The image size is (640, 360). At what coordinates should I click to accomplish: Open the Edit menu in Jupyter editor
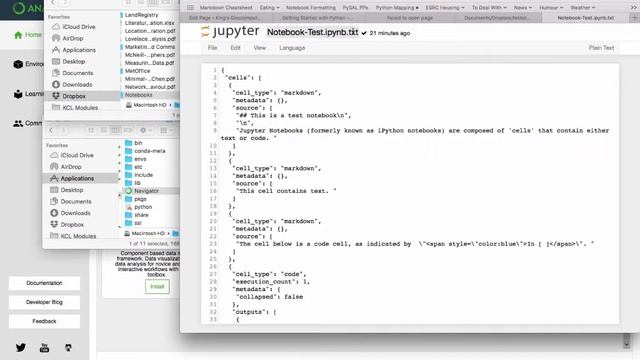pyautogui.click(x=235, y=48)
